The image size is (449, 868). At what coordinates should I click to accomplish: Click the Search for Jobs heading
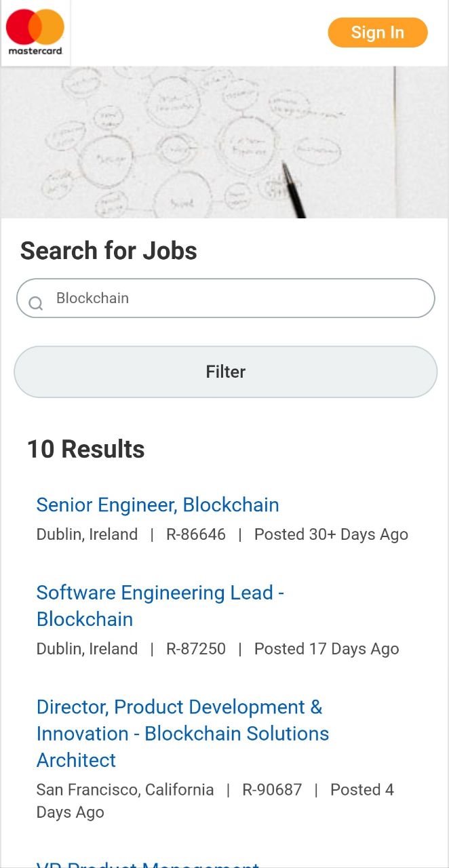[x=109, y=251]
